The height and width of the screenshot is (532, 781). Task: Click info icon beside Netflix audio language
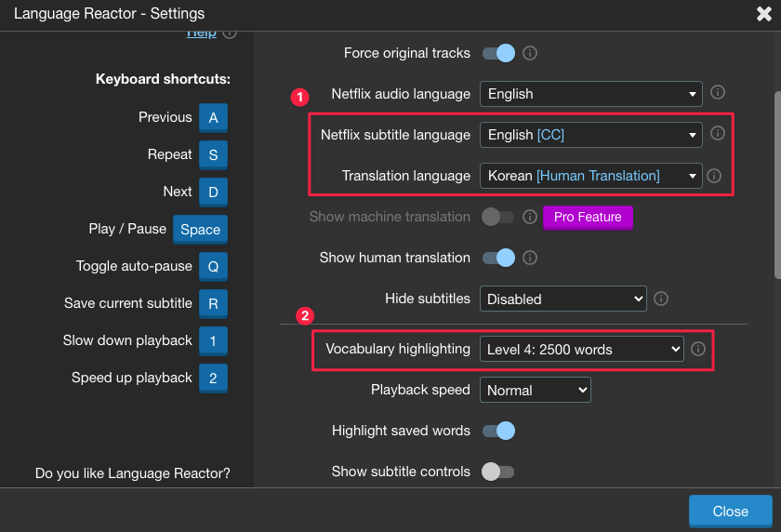(717, 92)
